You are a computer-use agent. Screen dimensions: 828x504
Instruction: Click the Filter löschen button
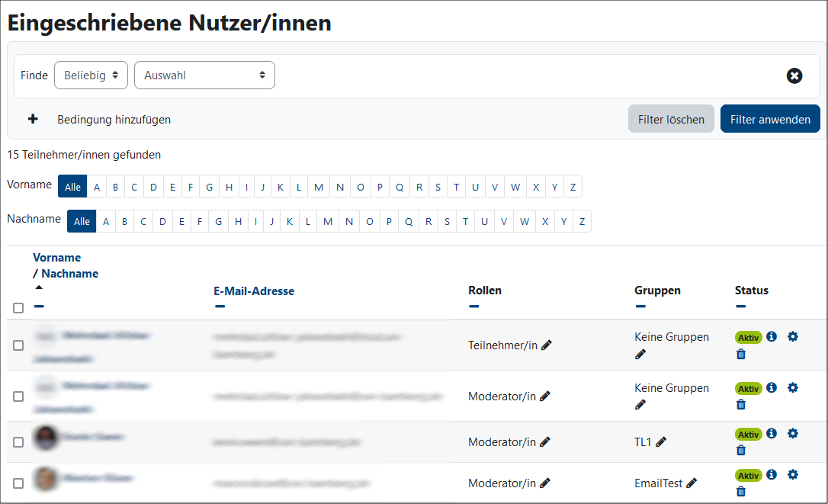point(671,120)
